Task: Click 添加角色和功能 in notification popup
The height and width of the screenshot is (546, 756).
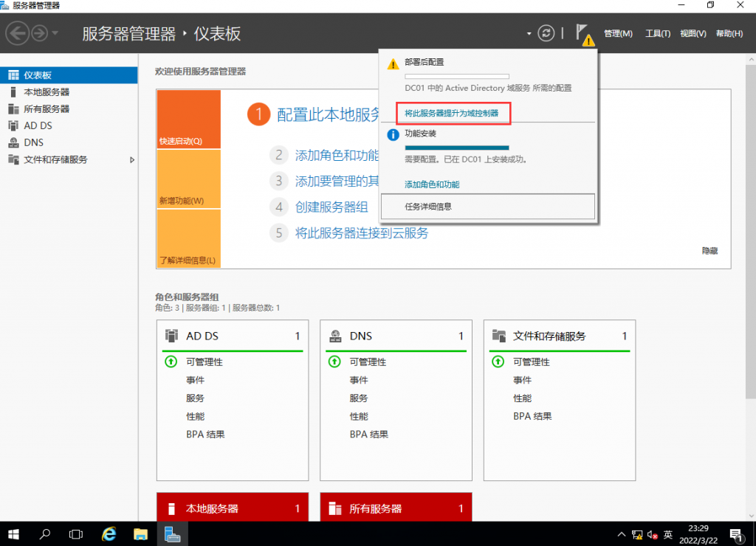Action: [x=432, y=184]
